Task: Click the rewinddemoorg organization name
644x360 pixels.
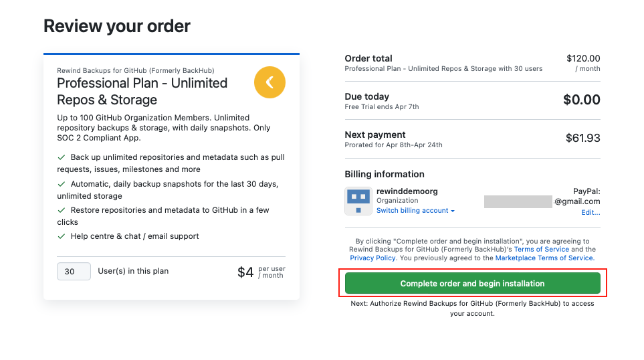Action: pos(407,191)
